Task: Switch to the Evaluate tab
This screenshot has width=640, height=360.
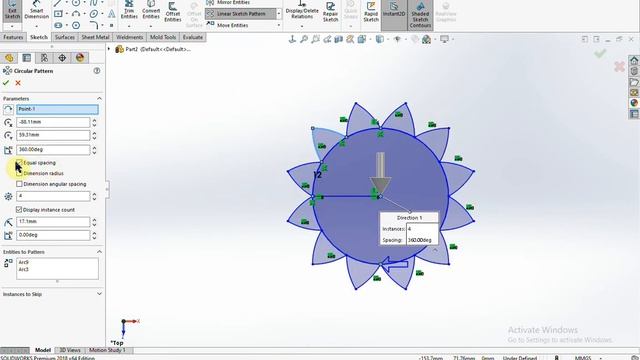Action: click(193, 37)
